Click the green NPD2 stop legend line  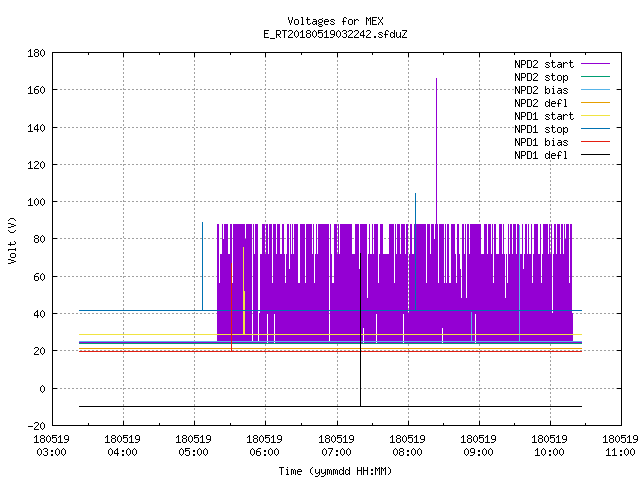595,77
